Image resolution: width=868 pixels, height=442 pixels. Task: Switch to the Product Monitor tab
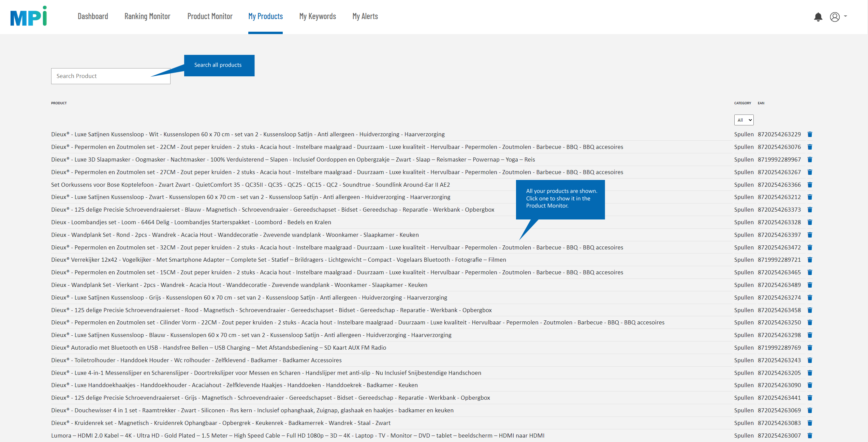click(210, 16)
